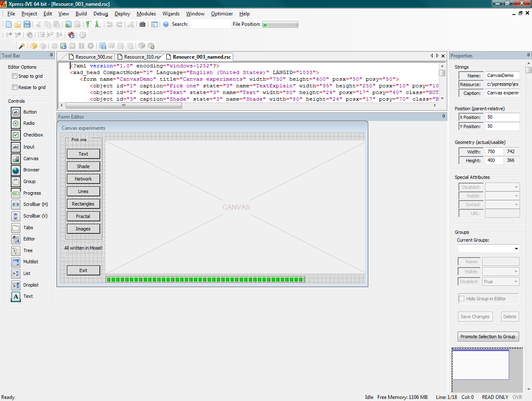
Task: Click Promote Selection to Group button
Action: (488, 337)
